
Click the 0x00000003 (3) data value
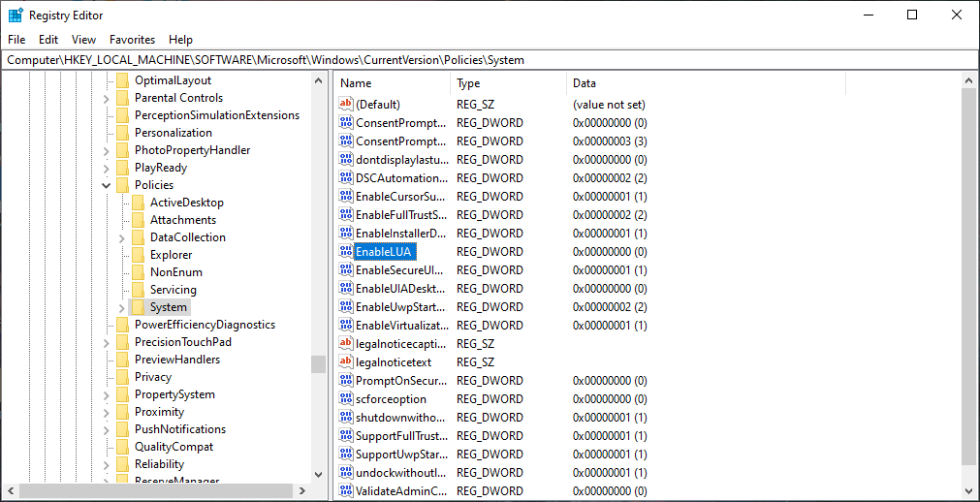[x=610, y=141]
